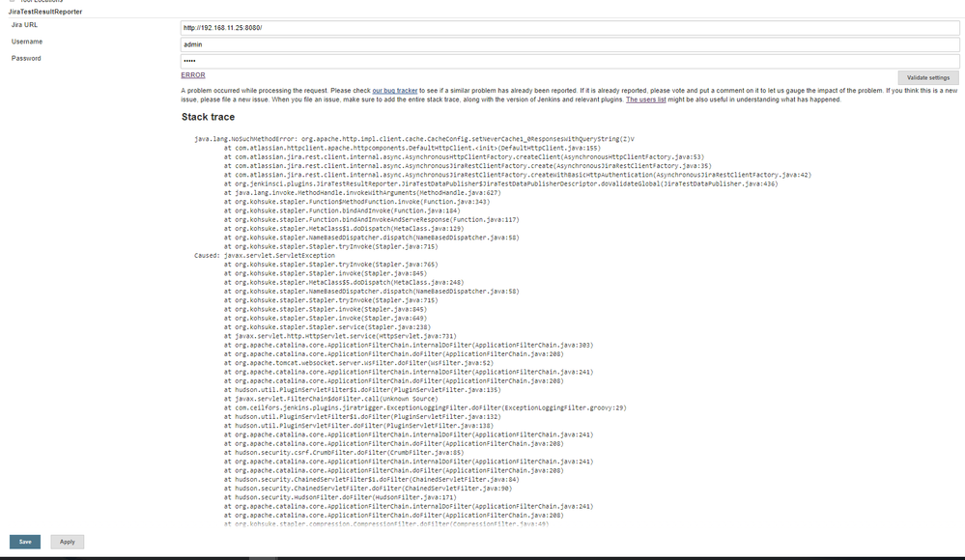Click the Jira URL input field
Screen dimensions: 965x560
569,28
